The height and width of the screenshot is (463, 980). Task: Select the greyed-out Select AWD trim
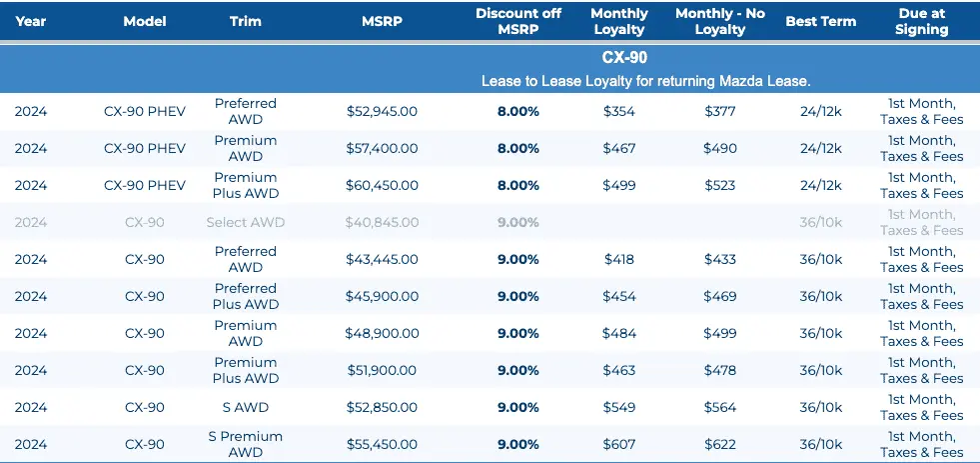pos(245,222)
